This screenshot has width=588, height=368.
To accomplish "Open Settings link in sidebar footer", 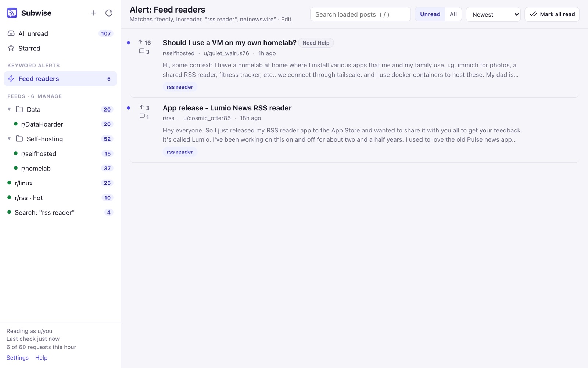I will (x=18, y=358).
